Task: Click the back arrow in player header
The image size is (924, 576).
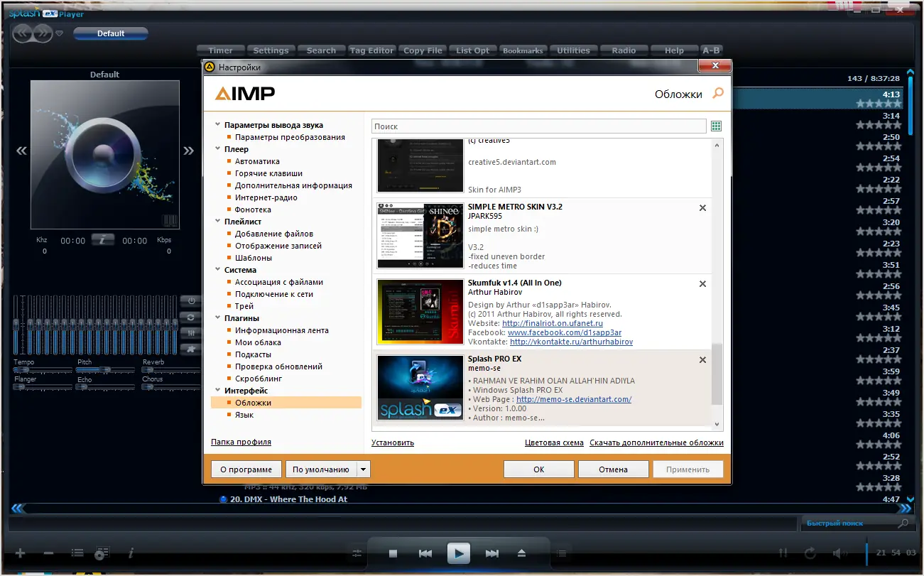Action: pos(23,33)
